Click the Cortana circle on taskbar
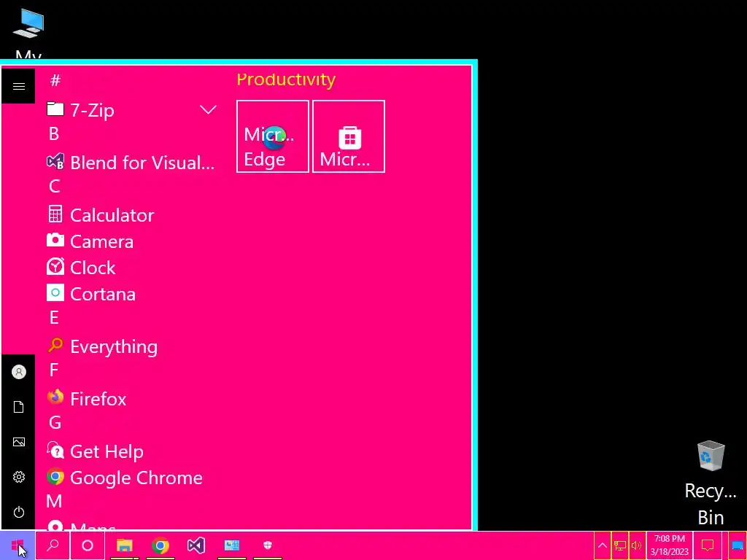 (88, 545)
